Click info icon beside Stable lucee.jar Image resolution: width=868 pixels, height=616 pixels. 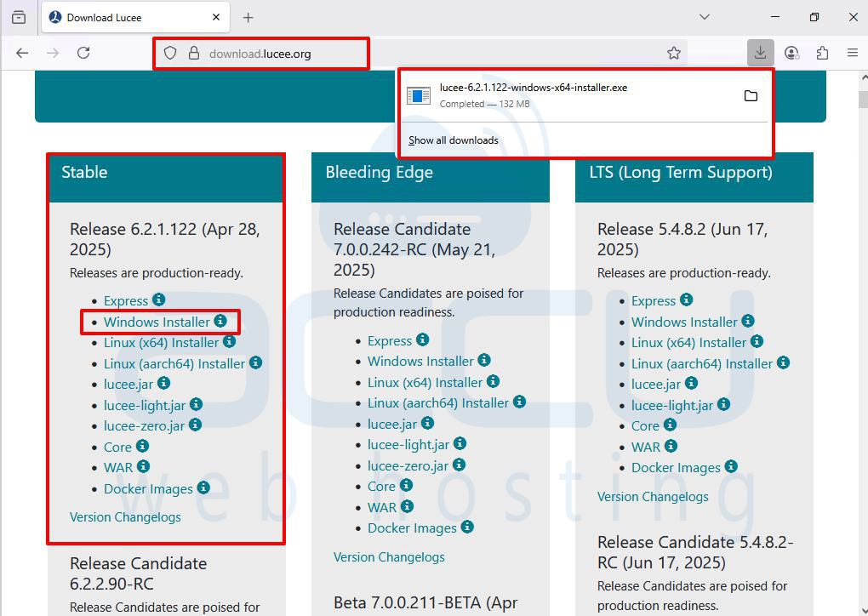163,383
